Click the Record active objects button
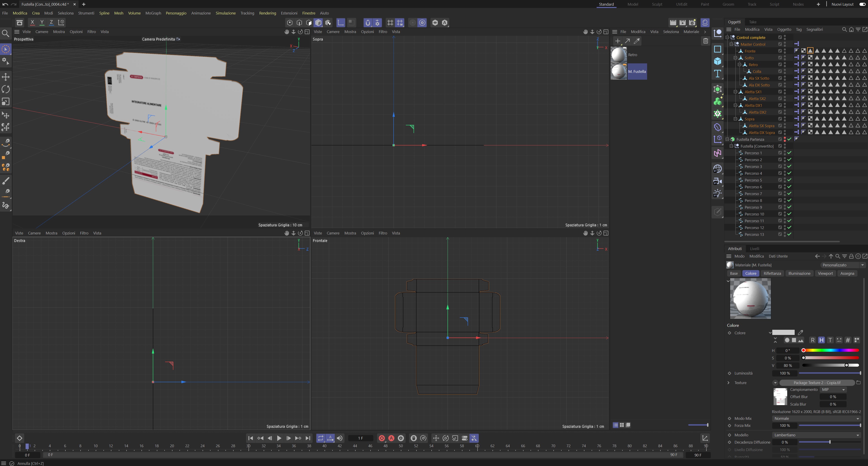This screenshot has width=868, height=466. [x=382, y=438]
